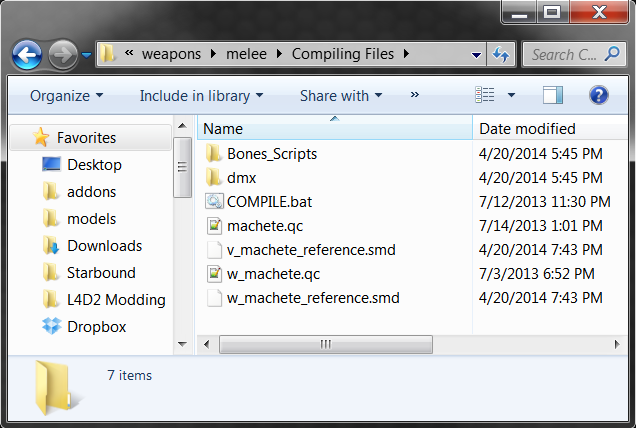636x428 pixels.
Task: Click the Downloads folder icon in sidebar
Action: click(52, 246)
